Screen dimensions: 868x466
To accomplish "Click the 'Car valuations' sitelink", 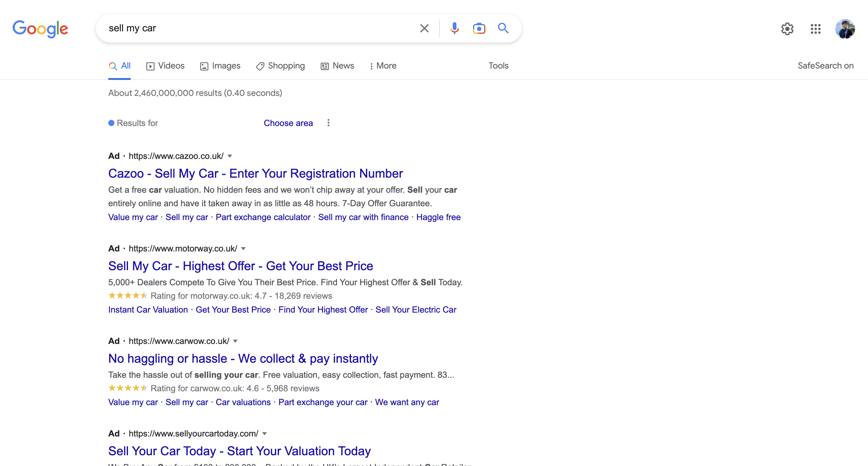I will [x=243, y=403].
